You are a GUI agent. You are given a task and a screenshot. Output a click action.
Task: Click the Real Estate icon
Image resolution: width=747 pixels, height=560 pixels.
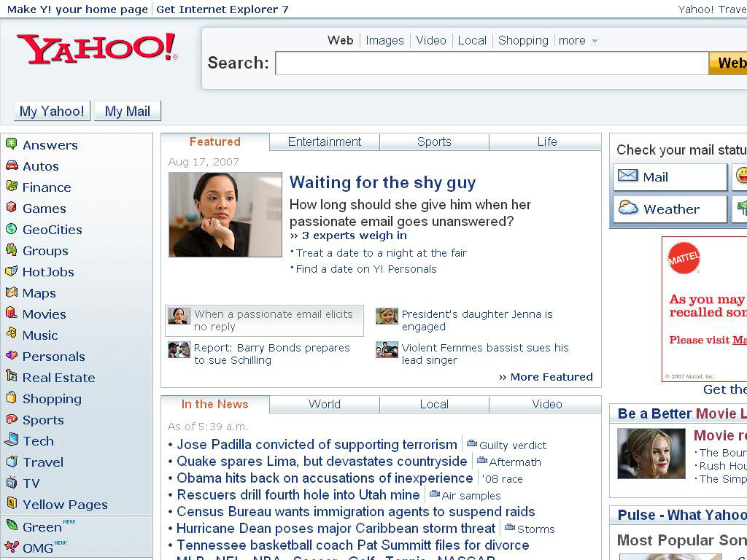12,376
